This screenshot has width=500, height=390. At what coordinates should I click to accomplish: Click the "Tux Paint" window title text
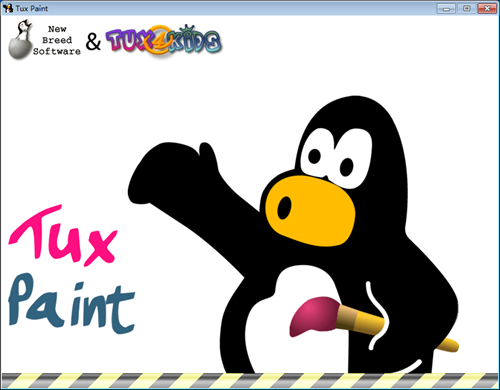[x=32, y=8]
